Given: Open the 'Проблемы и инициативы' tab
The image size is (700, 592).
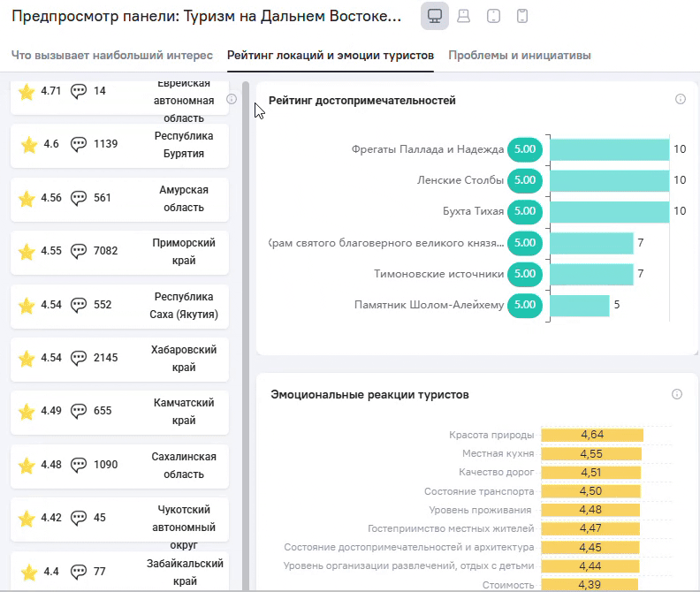Looking at the screenshot, I should [519, 55].
